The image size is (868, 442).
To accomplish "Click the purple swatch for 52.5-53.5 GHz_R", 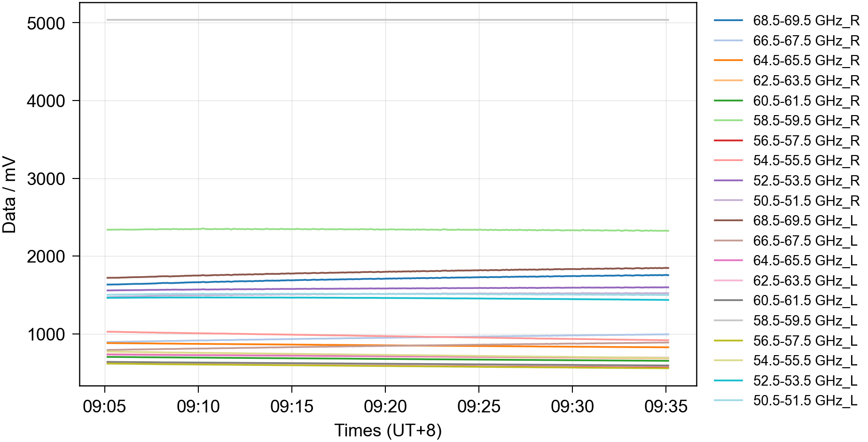I will (x=728, y=181).
